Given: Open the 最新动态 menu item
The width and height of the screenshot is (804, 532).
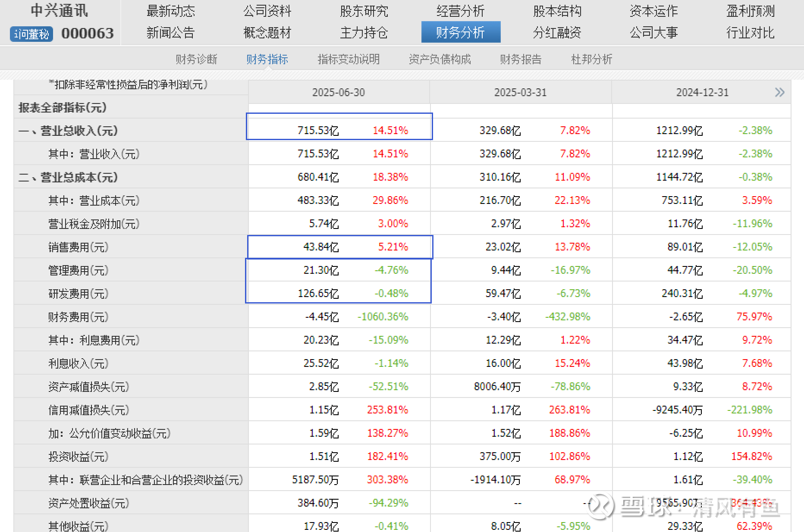Looking at the screenshot, I should pos(171,11).
